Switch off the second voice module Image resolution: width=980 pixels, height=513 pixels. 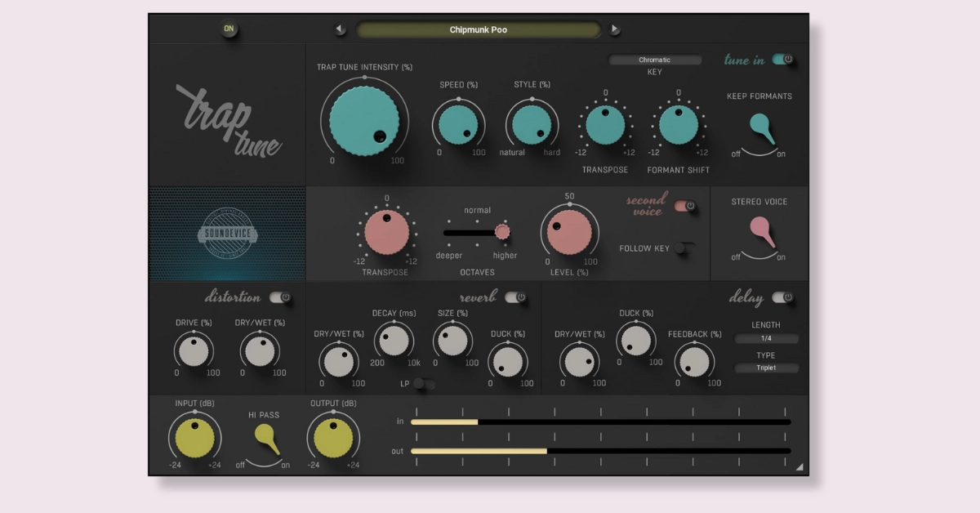coord(685,207)
